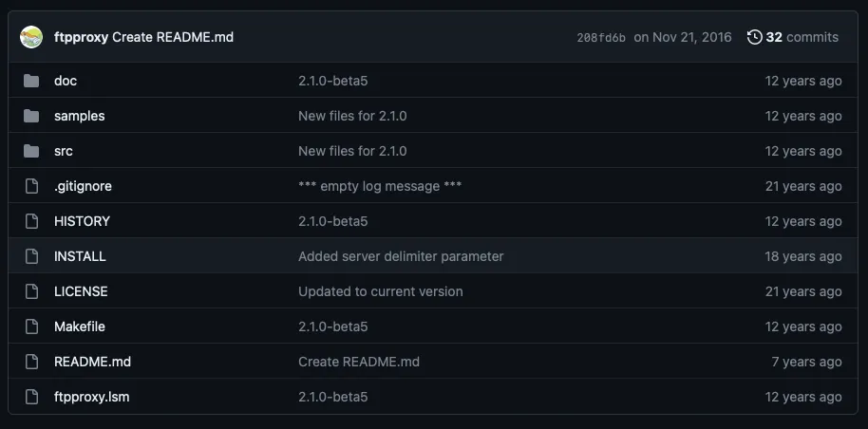This screenshot has width=868, height=429.
Task: Open the "Create README.md" header commit message
Action: pyautogui.click(x=173, y=37)
